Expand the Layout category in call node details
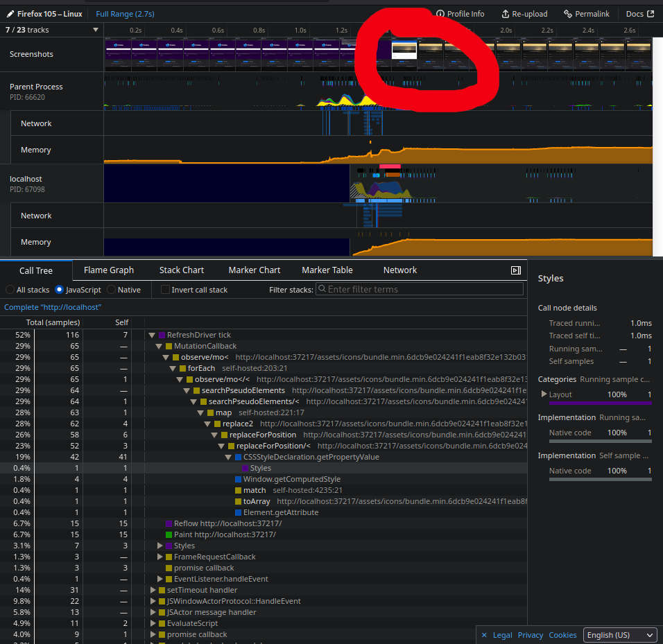The height and width of the screenshot is (644, 663). [x=545, y=394]
